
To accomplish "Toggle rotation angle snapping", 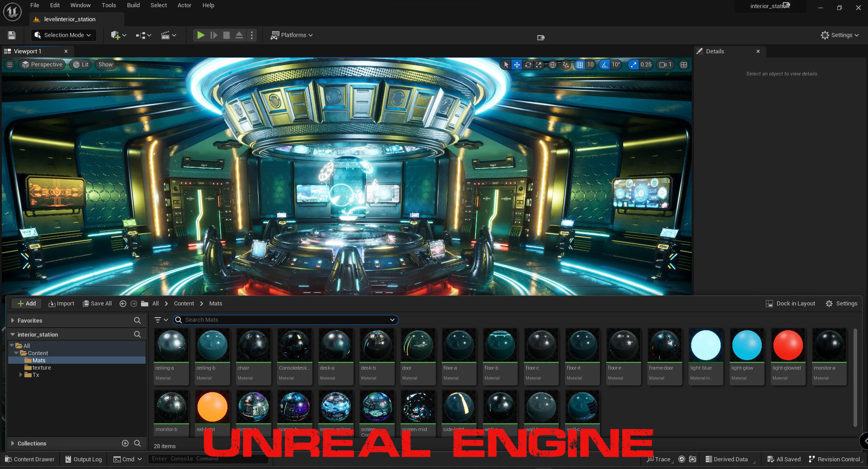I will [x=604, y=65].
